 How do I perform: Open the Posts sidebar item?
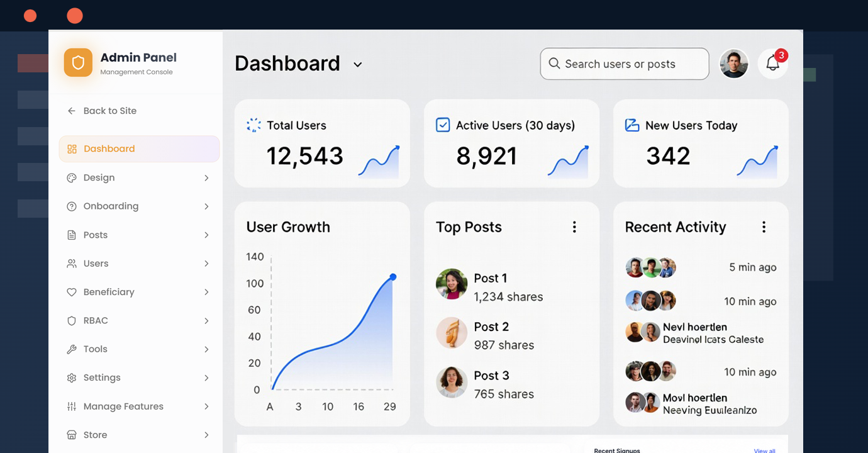(139, 235)
